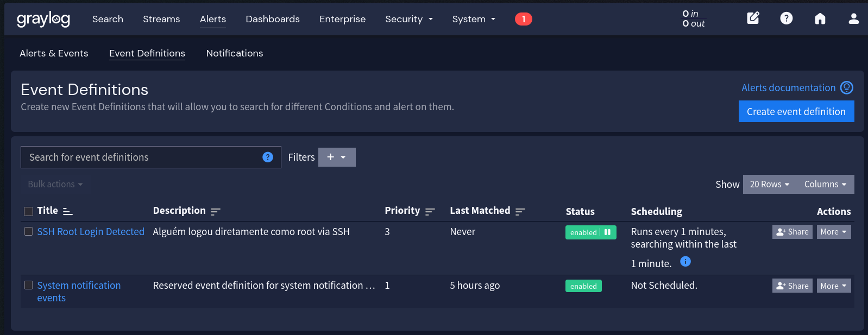
Task: Open the add Filters dropdown
Action: [x=337, y=157]
